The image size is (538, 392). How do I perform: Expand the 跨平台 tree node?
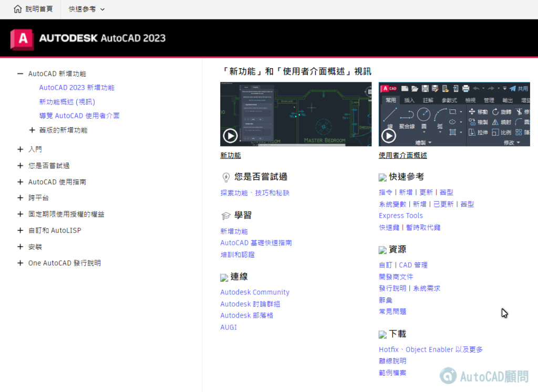(20, 198)
